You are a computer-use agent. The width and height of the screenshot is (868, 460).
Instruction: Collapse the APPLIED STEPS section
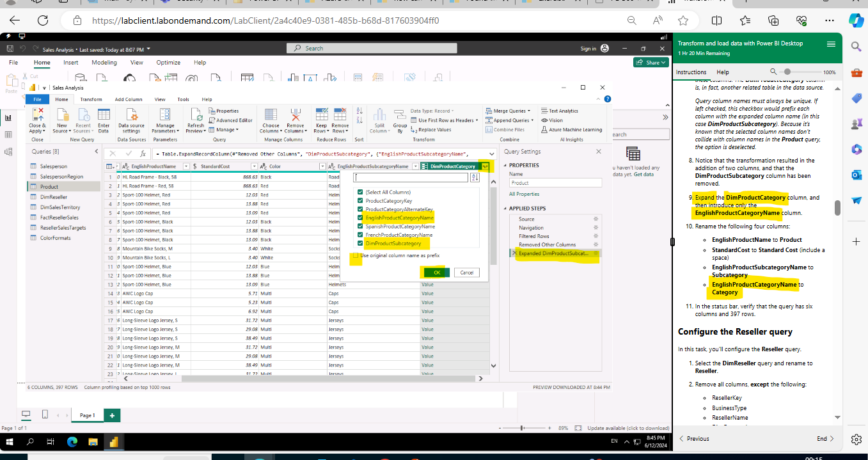click(x=505, y=208)
